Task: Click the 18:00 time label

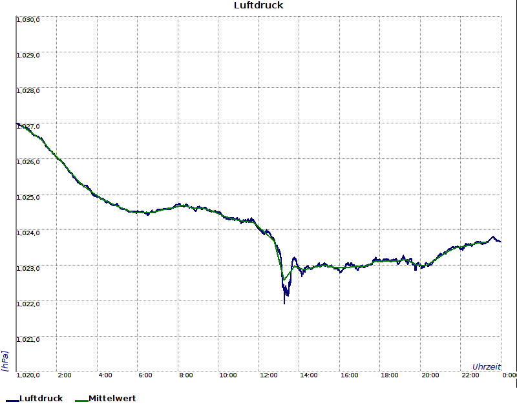Action: pyautogui.click(x=390, y=375)
